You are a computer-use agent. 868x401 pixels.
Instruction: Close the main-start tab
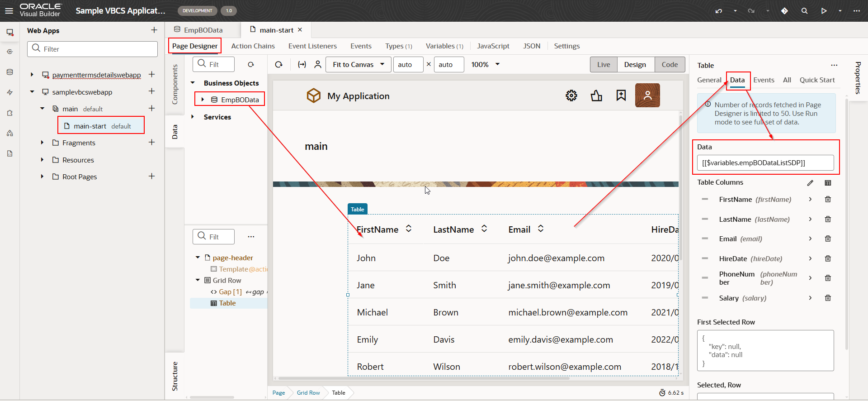coord(300,30)
